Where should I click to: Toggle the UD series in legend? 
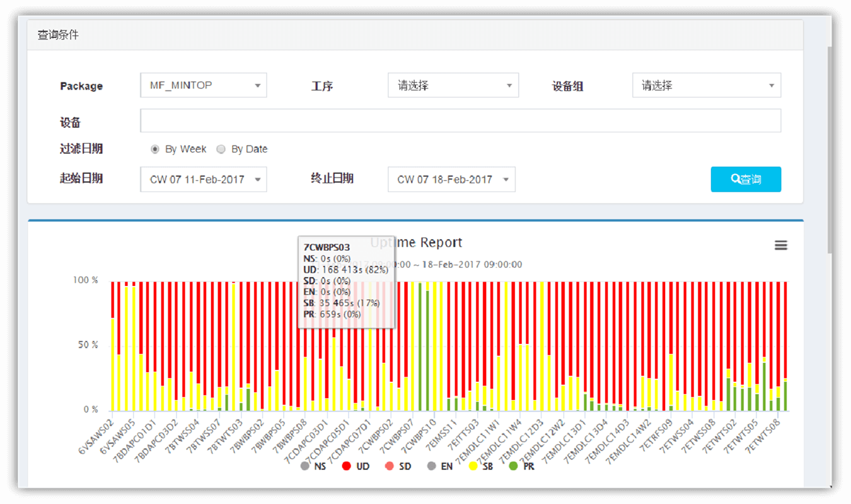pyautogui.click(x=356, y=467)
